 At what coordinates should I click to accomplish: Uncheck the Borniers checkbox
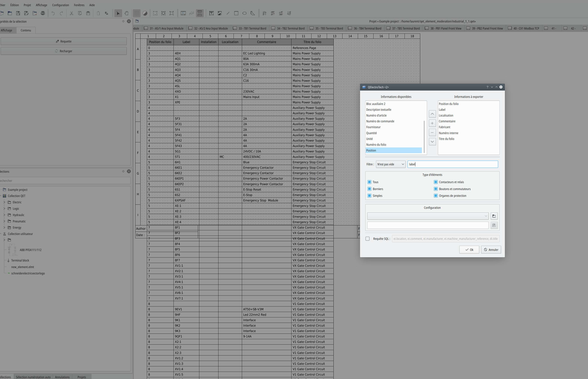pyautogui.click(x=369, y=189)
